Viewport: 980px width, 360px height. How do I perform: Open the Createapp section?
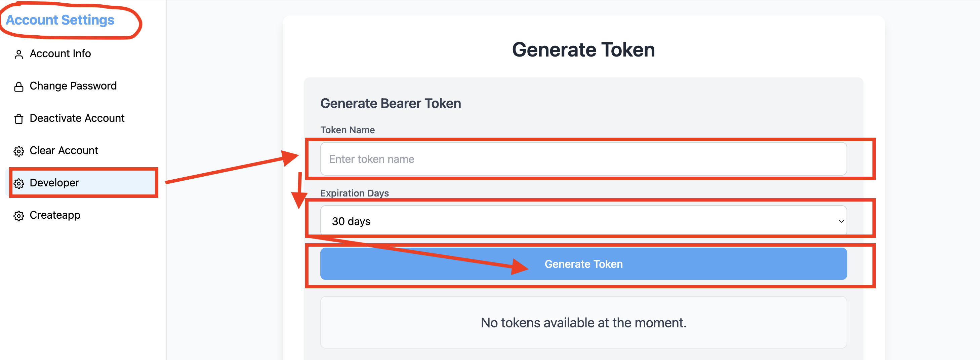click(55, 215)
